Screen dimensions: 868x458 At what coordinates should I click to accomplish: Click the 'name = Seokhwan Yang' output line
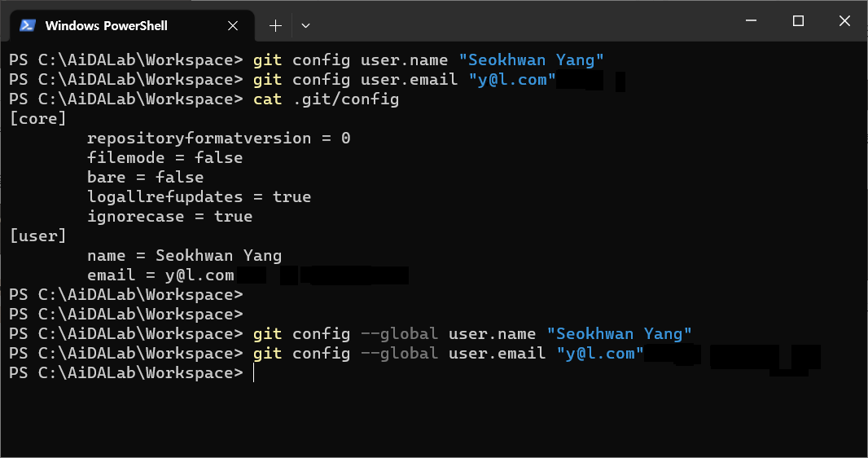tap(184, 256)
